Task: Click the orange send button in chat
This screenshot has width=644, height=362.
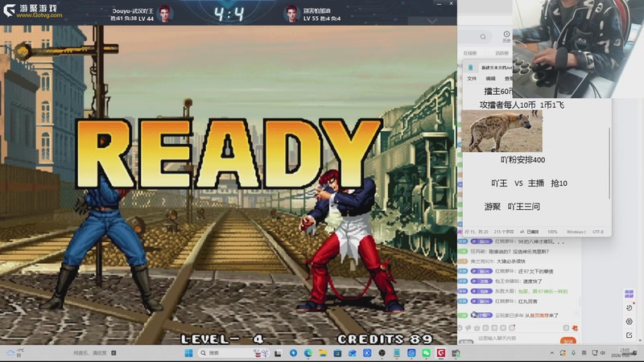Action: pos(568,340)
